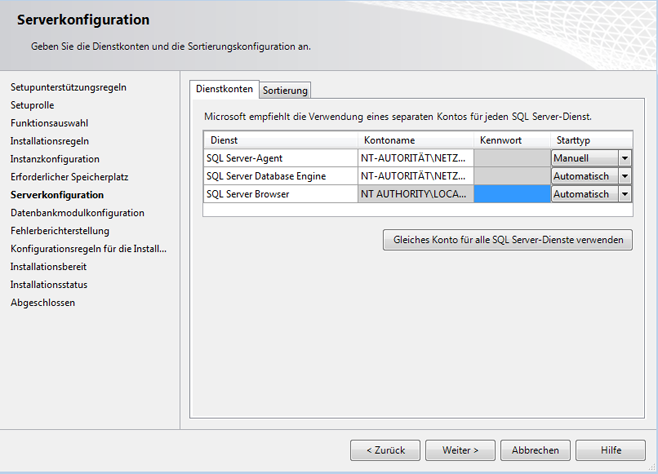This screenshot has height=474, width=658.
Task: Select the SQL Server Database Engine name cell
Action: click(x=280, y=176)
